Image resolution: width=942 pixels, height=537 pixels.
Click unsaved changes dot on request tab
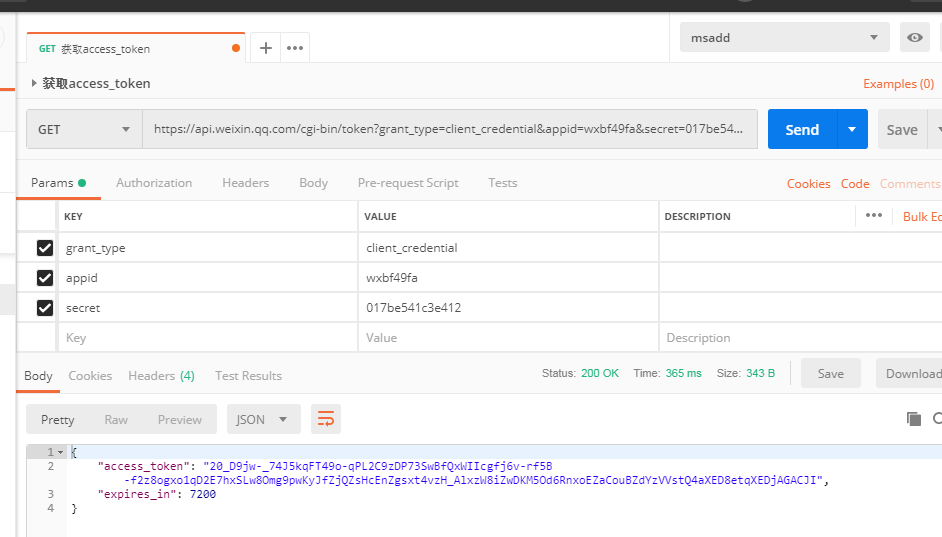236,48
